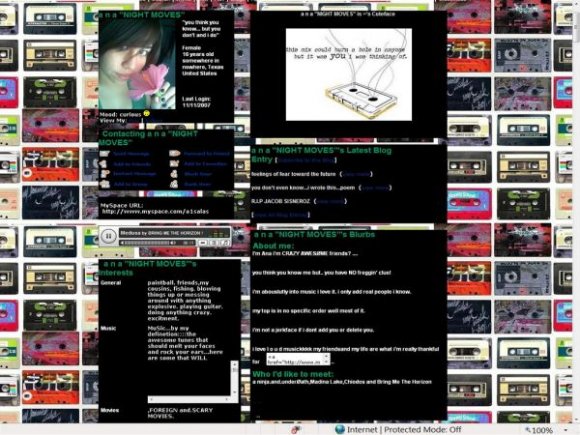Open the Send Message link
580x435 pixels.
[x=131, y=154]
